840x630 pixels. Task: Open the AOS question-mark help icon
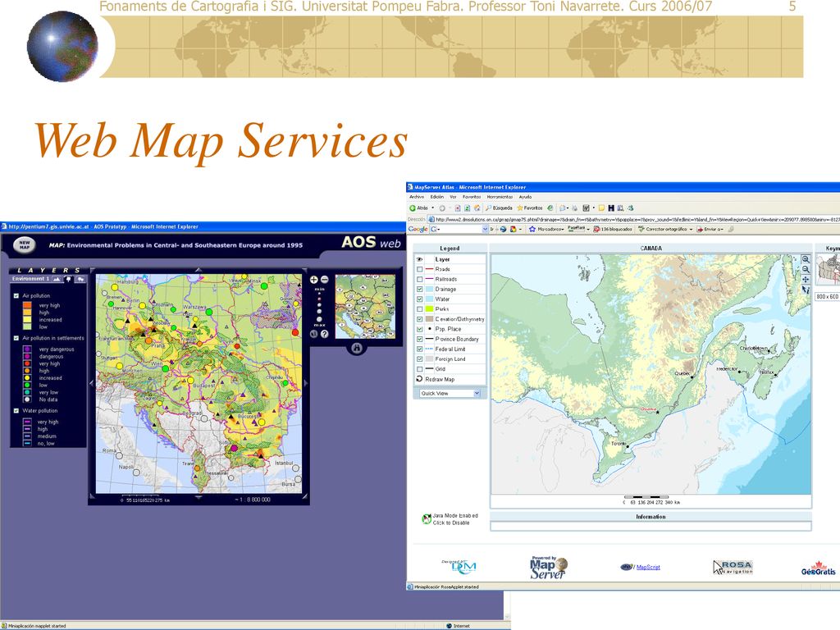click(x=324, y=334)
